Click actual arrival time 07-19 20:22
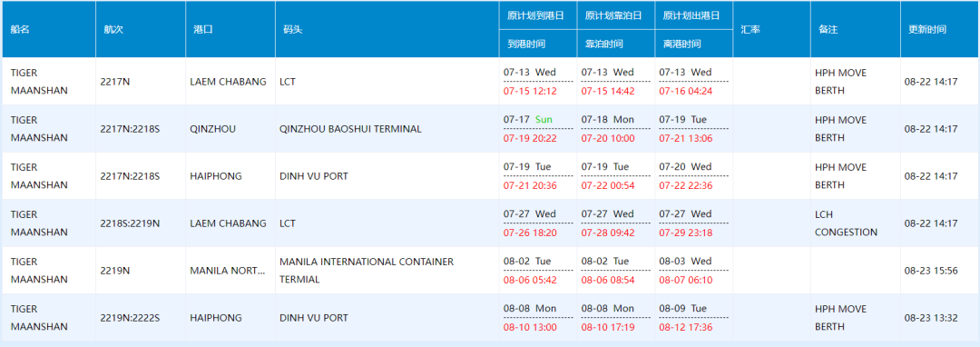 pos(530,138)
